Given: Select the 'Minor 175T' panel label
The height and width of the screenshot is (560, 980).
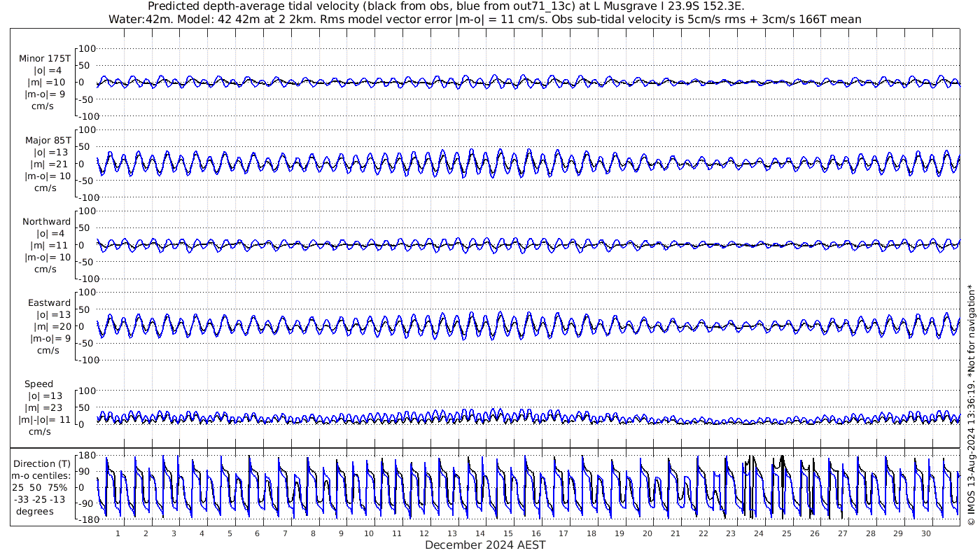Looking at the screenshot, I should (x=45, y=59).
